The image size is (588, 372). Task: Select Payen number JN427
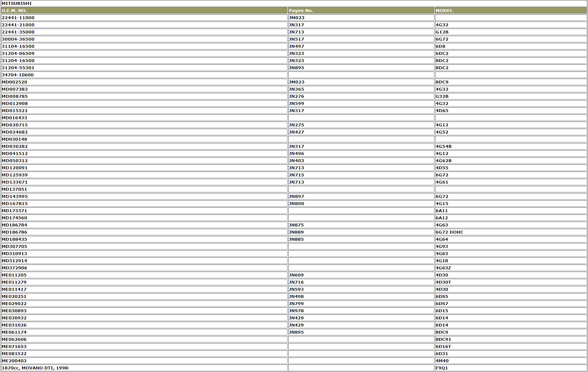tap(361, 132)
